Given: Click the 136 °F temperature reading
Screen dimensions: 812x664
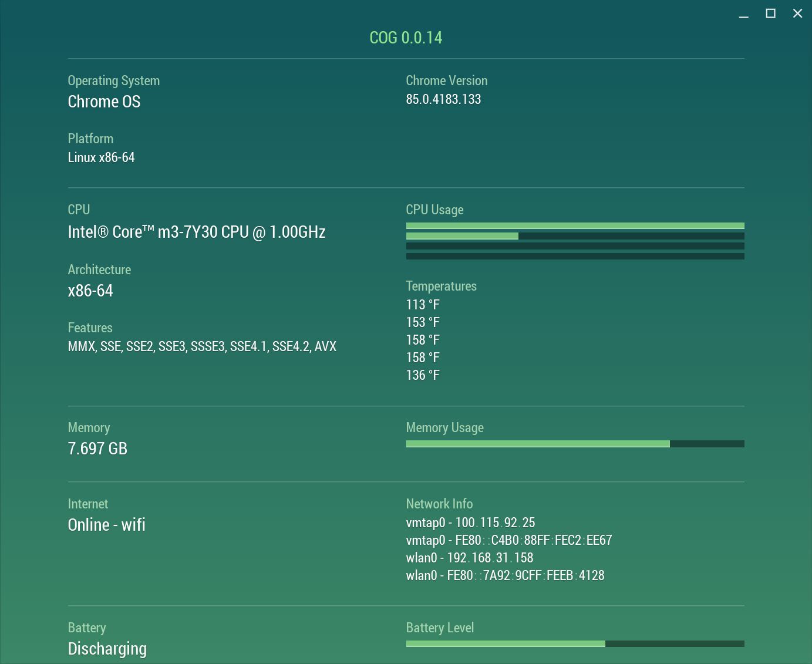Looking at the screenshot, I should (423, 375).
